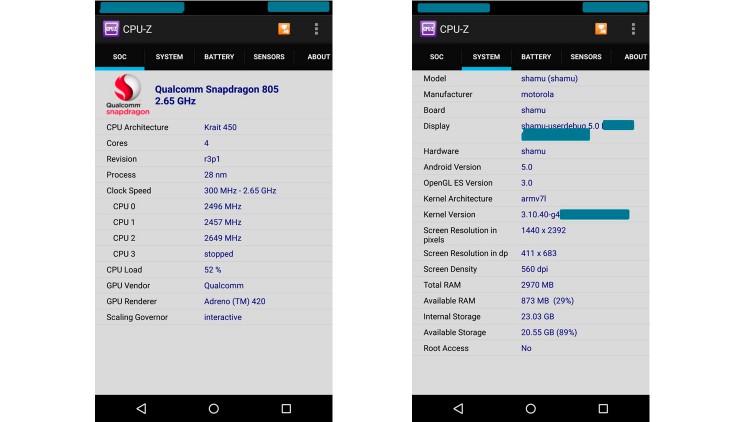Viewport: 750px width, 422px height.
Task: Tap 560 dpi screen density
Action: tap(534, 269)
